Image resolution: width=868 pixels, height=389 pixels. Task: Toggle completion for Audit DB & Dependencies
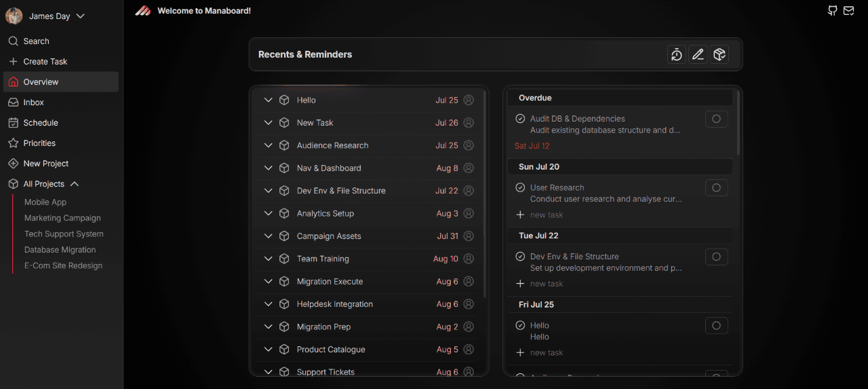click(716, 119)
